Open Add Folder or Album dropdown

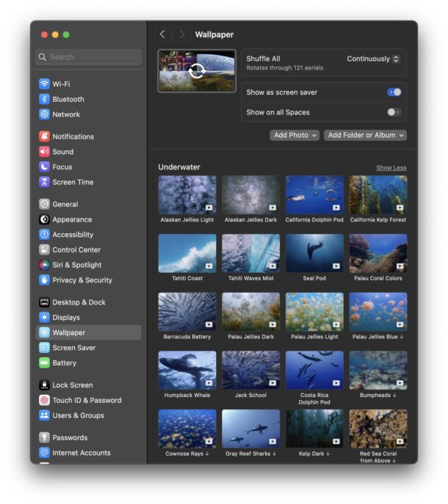click(x=365, y=135)
